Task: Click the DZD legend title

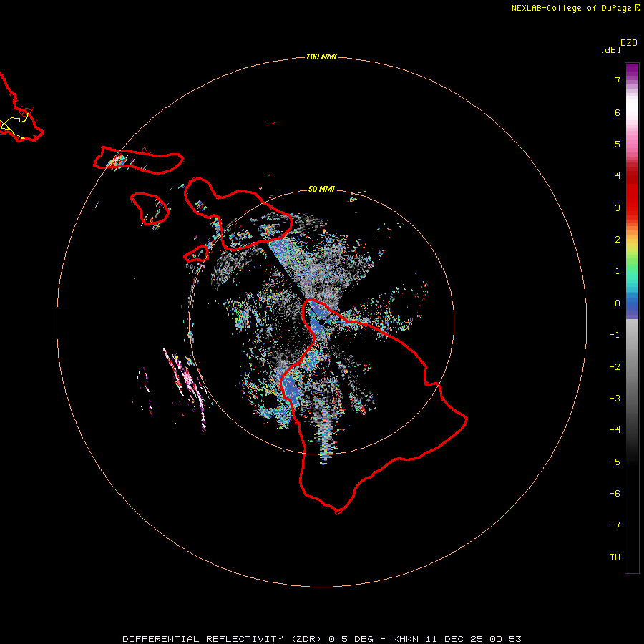Action: click(x=629, y=43)
